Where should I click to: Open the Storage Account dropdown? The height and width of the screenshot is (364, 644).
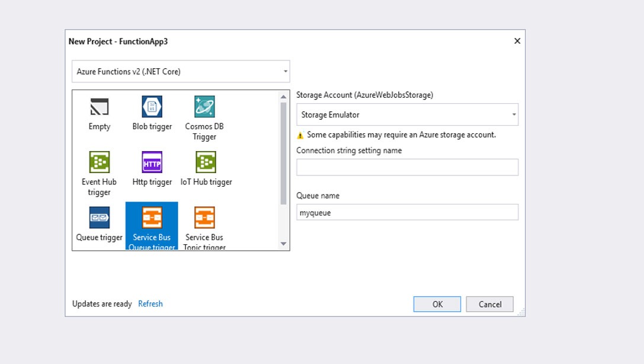[x=408, y=114]
